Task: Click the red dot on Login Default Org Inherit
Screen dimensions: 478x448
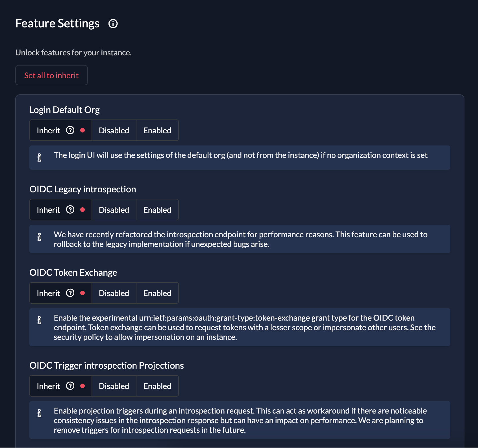Action: [x=83, y=130]
